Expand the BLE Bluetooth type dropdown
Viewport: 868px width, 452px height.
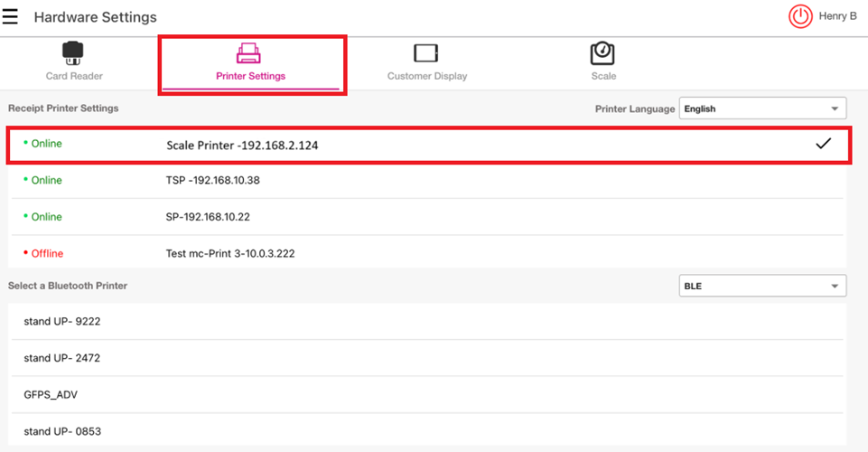[762, 286]
